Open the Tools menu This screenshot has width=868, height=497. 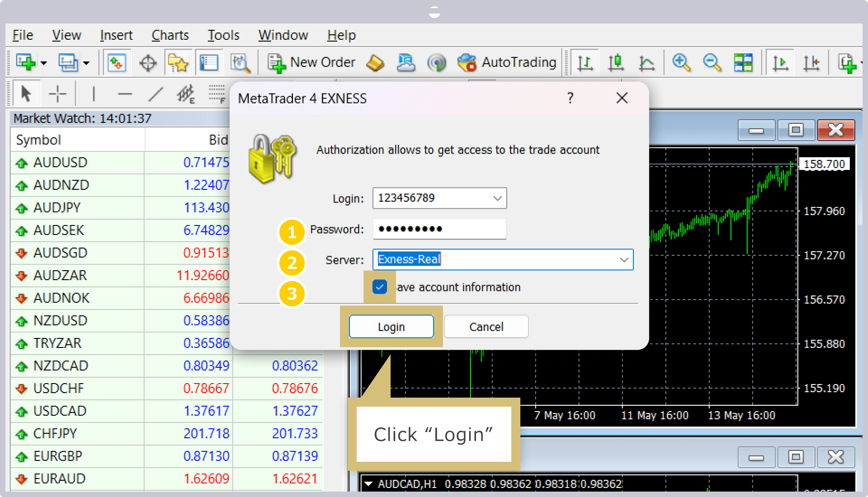[x=223, y=35]
